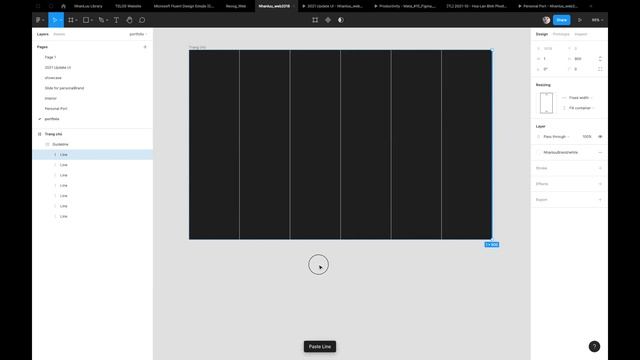Image resolution: width=640 pixels, height=360 pixels.
Task: Click the Share button
Action: pos(562,20)
